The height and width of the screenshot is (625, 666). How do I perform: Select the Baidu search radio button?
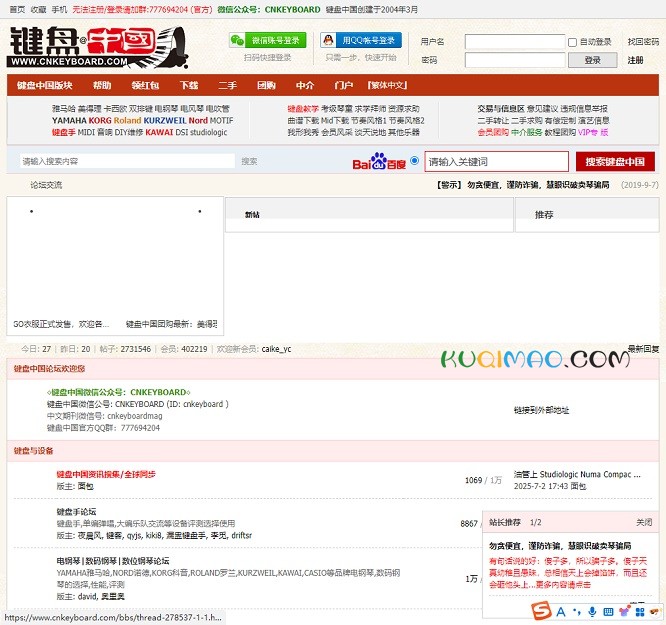pyautogui.click(x=415, y=161)
